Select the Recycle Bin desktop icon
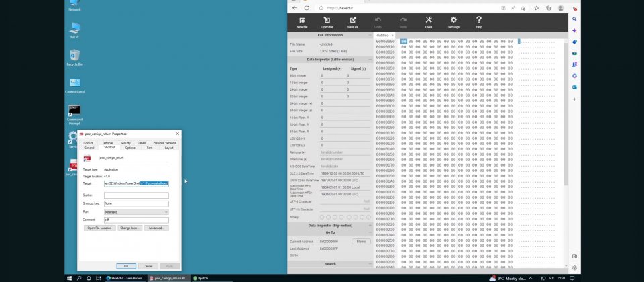This screenshot has height=282, width=644. (74, 56)
